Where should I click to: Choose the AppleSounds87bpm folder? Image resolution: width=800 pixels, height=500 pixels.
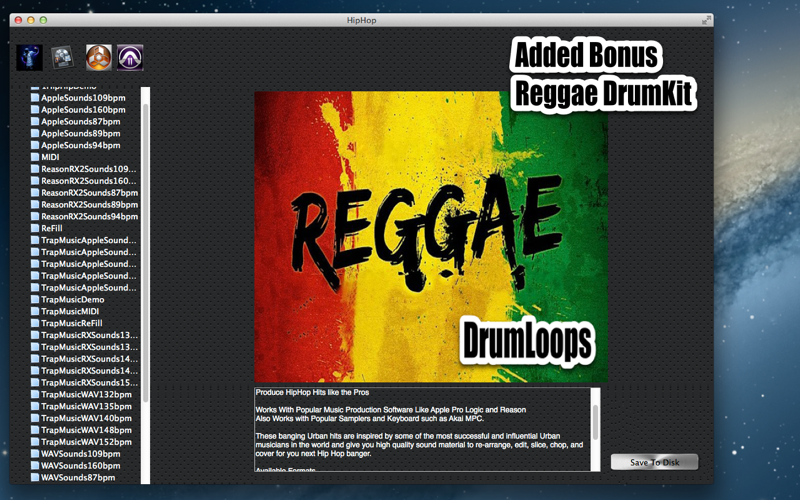click(75, 121)
